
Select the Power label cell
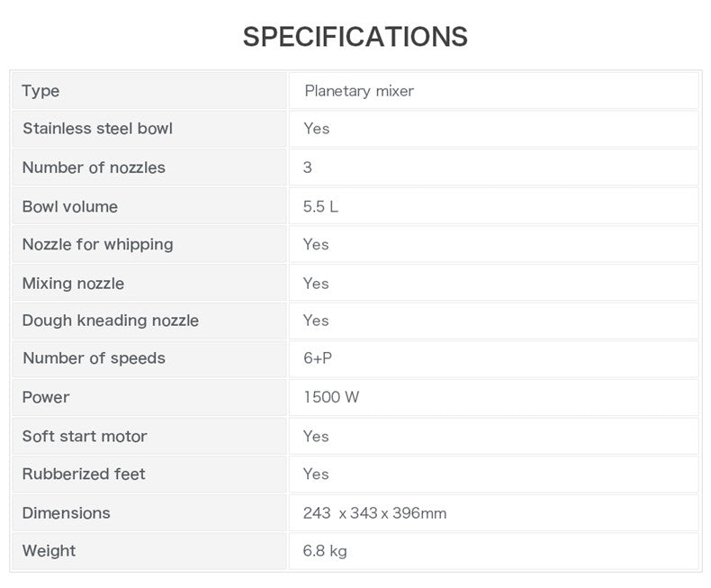coord(149,397)
